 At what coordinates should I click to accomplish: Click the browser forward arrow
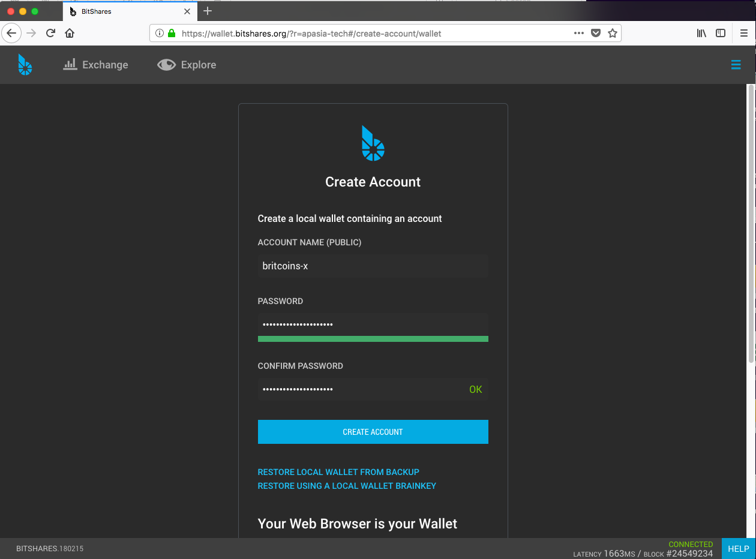click(x=31, y=33)
